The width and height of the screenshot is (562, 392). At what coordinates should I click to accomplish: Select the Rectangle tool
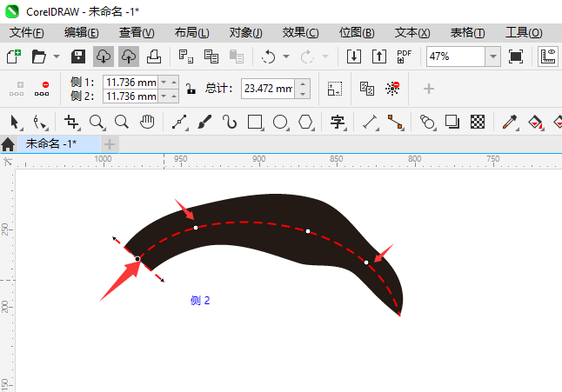pos(255,122)
